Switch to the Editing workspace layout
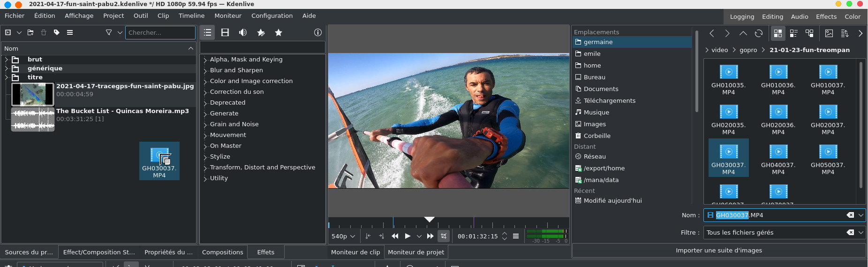Viewport: 868px width, 267px height. click(x=772, y=16)
